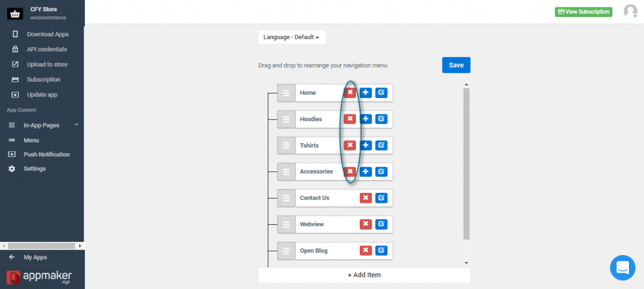Delete the Contact Us menu item
This screenshot has width=644, height=289.
point(365,198)
